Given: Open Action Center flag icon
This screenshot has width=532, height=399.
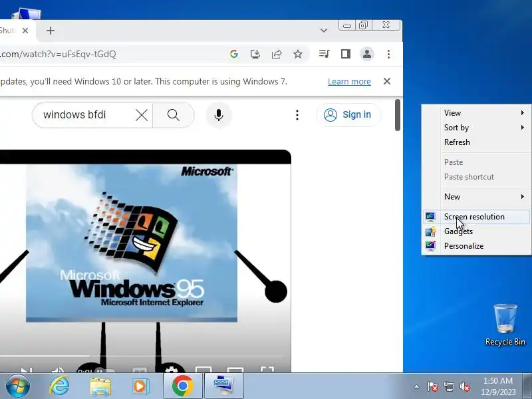Looking at the screenshot, I should click(433, 386).
